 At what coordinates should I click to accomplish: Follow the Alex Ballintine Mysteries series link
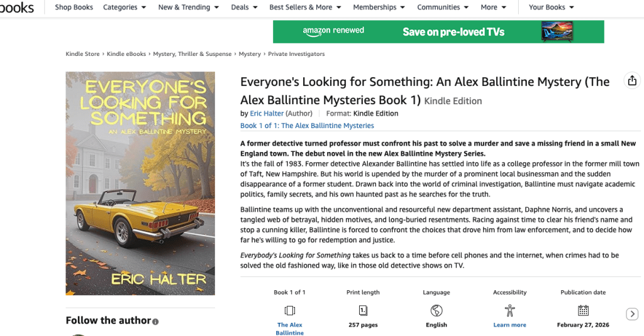[307, 126]
